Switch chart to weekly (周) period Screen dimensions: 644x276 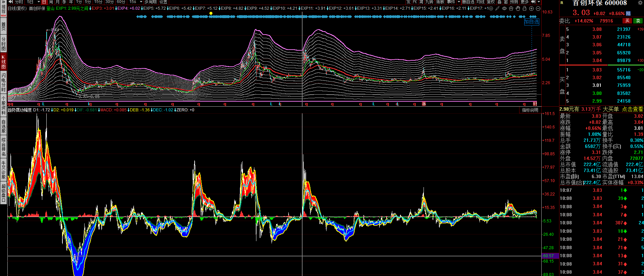click(51, 2)
